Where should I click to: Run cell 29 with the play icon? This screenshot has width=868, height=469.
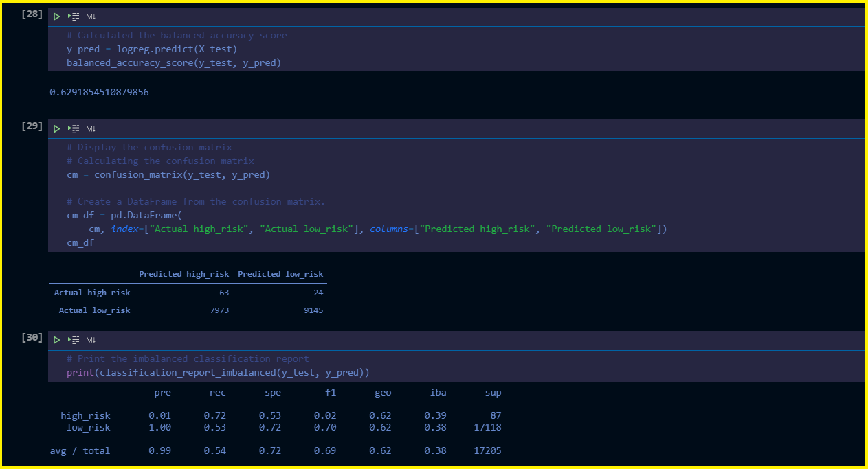pyautogui.click(x=57, y=128)
